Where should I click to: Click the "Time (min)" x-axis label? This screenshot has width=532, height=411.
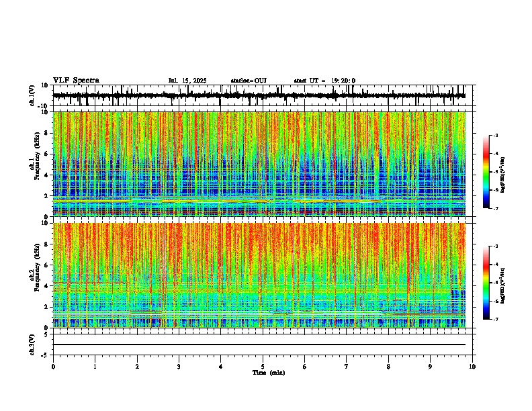pos(269,373)
